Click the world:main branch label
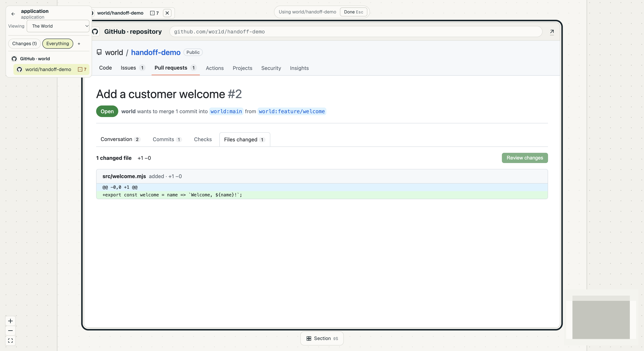Viewport: 644px width, 351px height. 226,111
